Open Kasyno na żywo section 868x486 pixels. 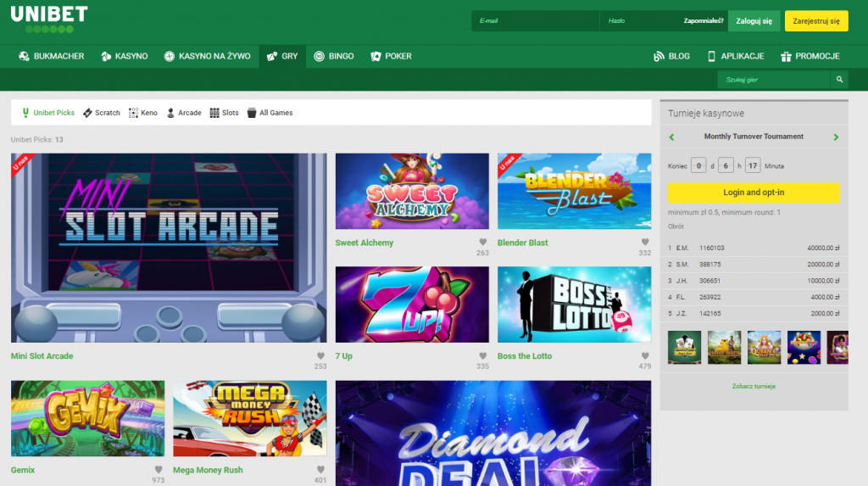pyautogui.click(x=207, y=56)
